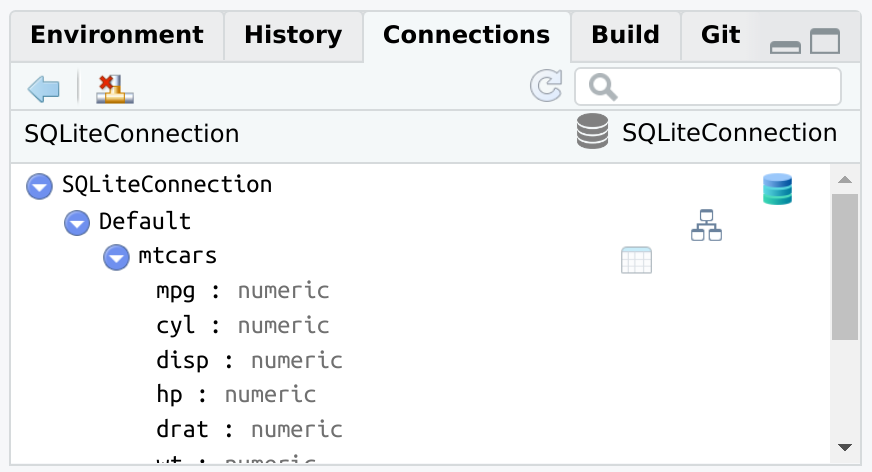Screen dimensions: 872x472
Task: Switch to the Build tab
Action: [625, 36]
